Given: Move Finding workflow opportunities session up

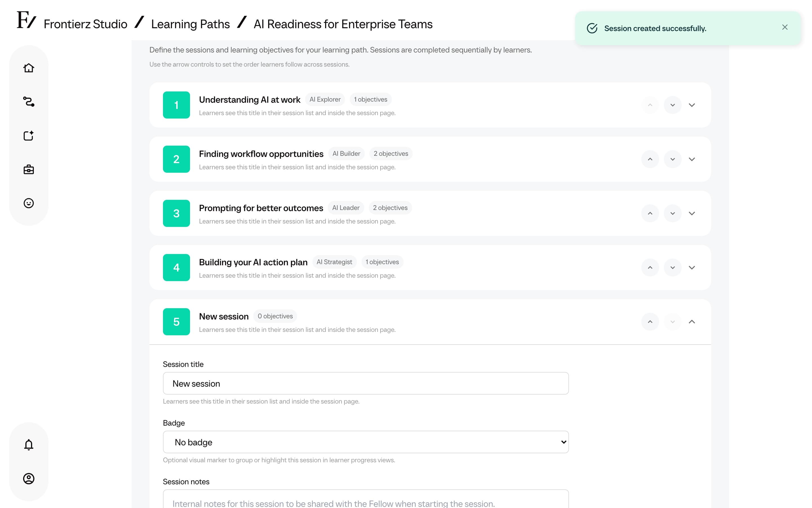Looking at the screenshot, I should point(650,159).
